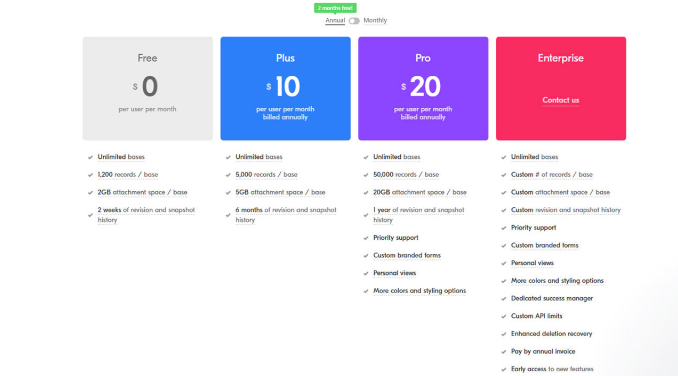
Task: Click 2 weeks of revision history
Action: point(146,215)
